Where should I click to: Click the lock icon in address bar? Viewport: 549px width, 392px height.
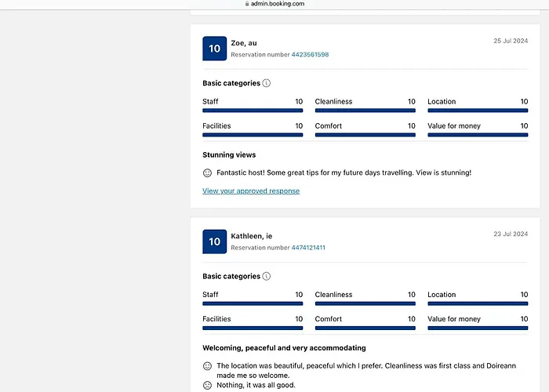247,4
